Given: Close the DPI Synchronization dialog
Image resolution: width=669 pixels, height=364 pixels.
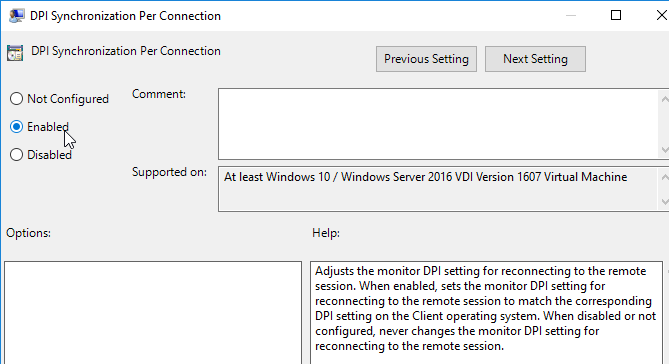Looking at the screenshot, I should tap(661, 15).
